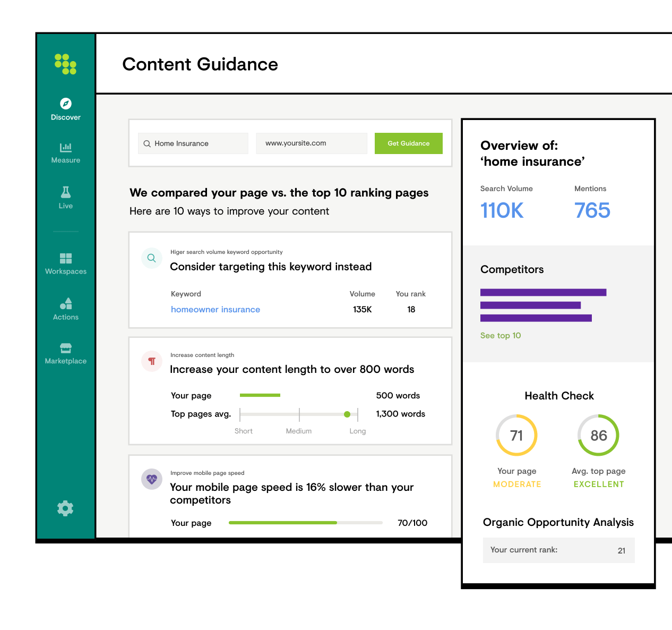Select the Measure menu label
The width and height of the screenshot is (672, 630).
(x=66, y=160)
